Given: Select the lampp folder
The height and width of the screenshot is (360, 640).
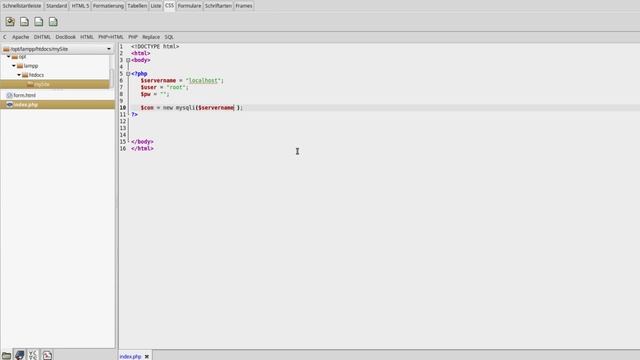Looking at the screenshot, I should click(31, 66).
